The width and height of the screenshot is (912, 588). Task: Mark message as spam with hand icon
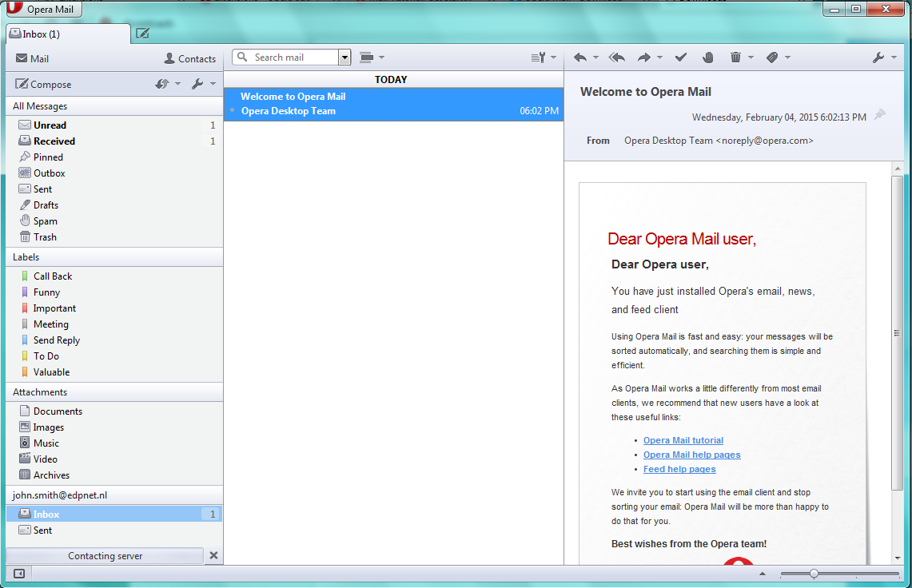tap(707, 58)
